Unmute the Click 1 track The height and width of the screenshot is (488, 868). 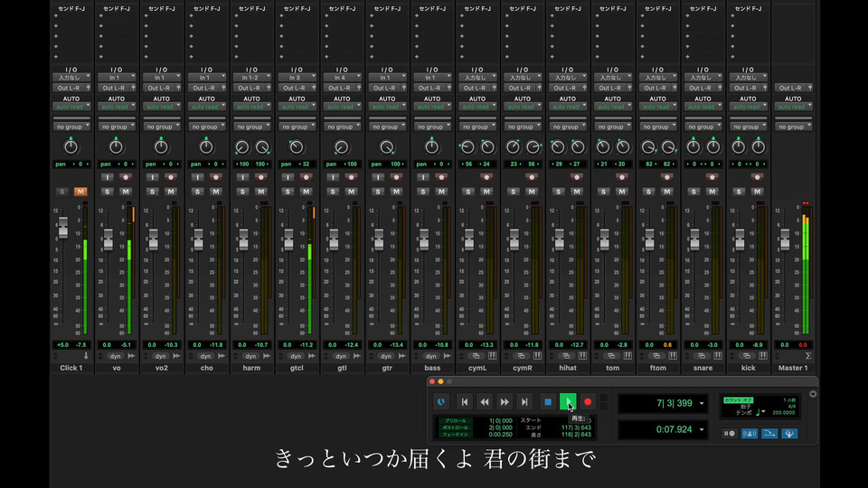coord(80,192)
